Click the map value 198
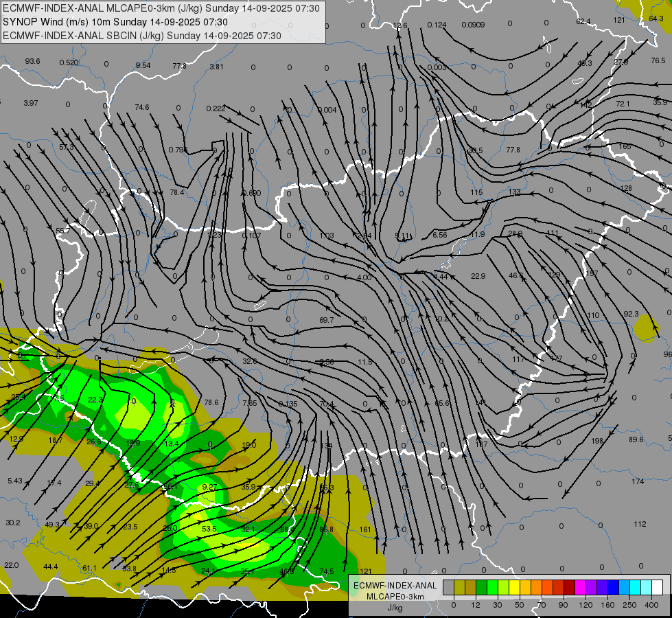This screenshot has width=672, height=618. [x=597, y=440]
